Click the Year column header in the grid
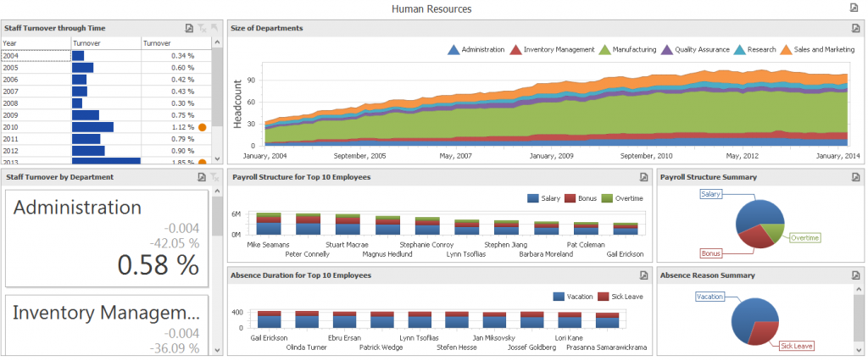The height and width of the screenshot is (361, 868). click(36, 43)
